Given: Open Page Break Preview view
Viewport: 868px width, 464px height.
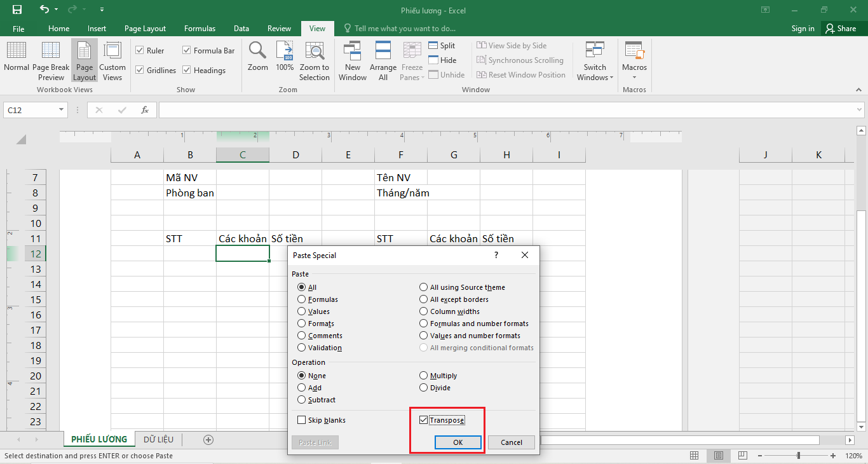Looking at the screenshot, I should (51, 61).
